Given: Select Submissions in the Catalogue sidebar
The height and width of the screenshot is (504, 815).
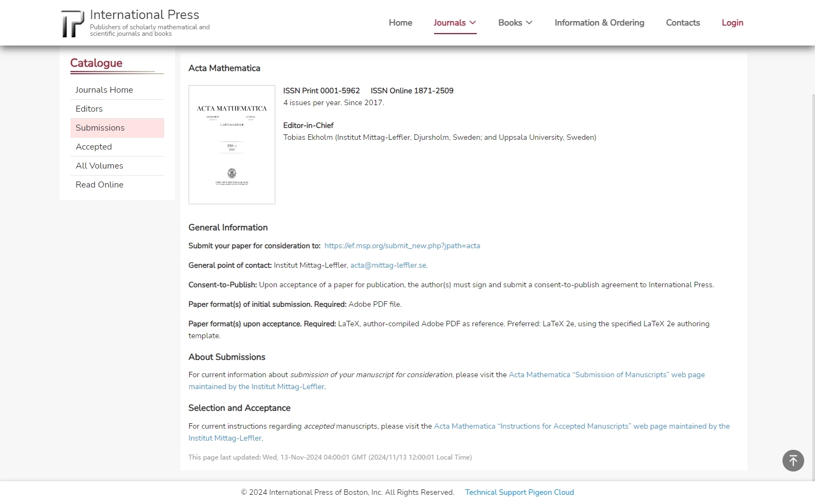Looking at the screenshot, I should [117, 128].
